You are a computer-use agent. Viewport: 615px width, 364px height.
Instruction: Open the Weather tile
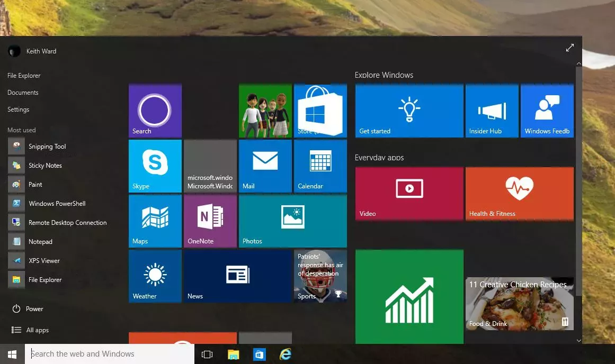(x=155, y=276)
